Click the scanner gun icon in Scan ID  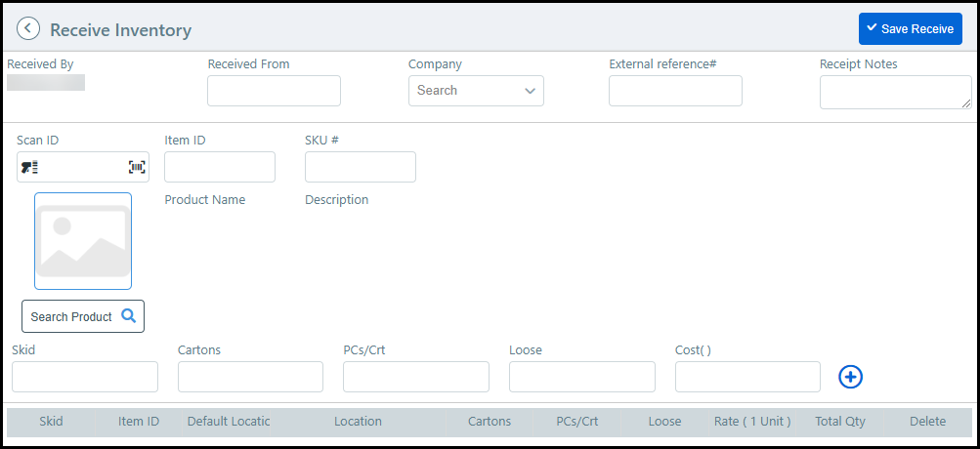(29, 167)
